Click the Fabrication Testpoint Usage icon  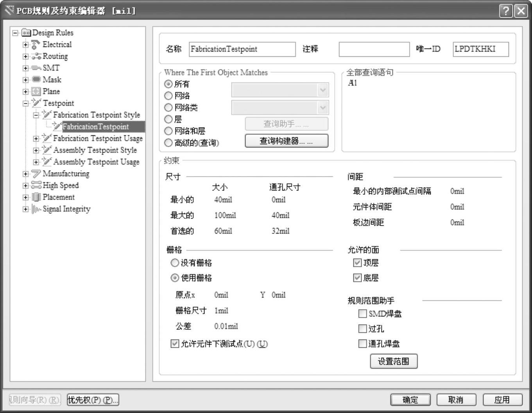pyautogui.click(x=47, y=138)
